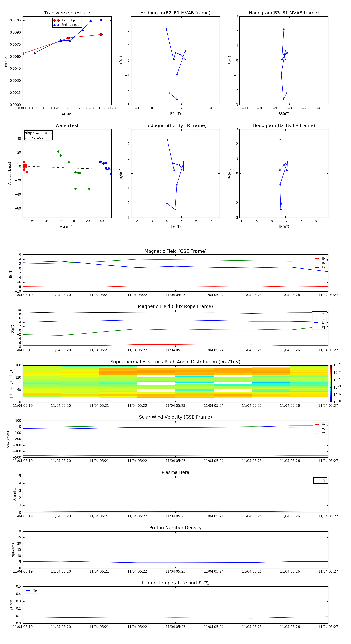Select the "r = -0.162" annotation
This screenshot has width=351, height=644.
[35, 137]
